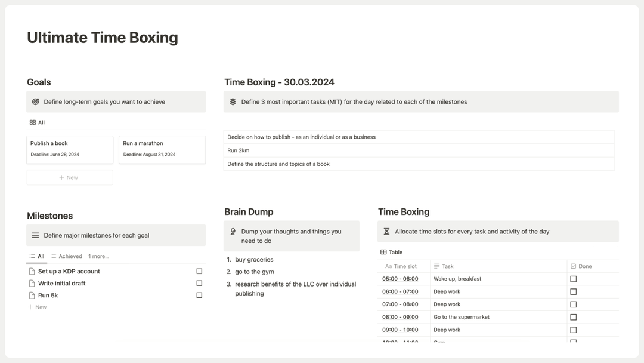
Task: Mark Wake up, breakfast as Done
Action: pos(573,279)
